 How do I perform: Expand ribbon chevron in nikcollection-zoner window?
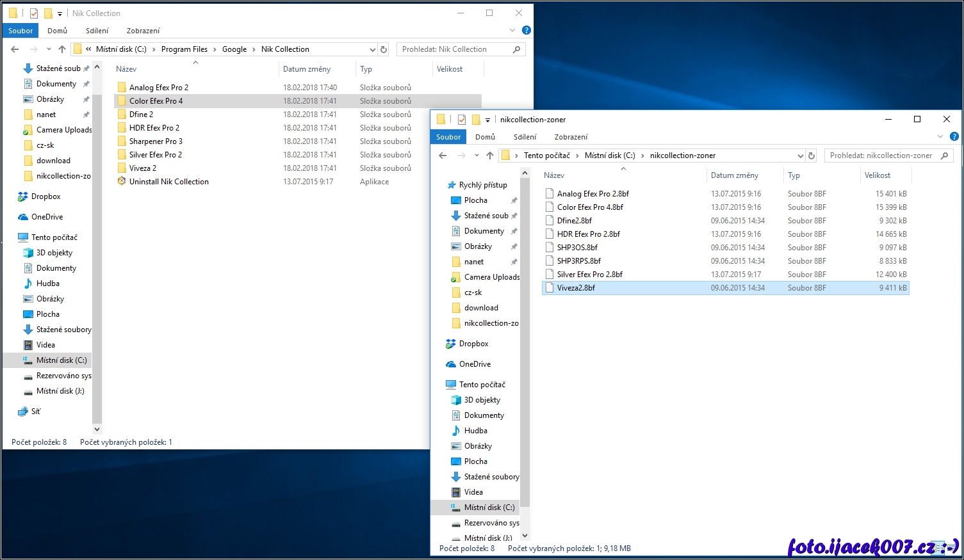[x=940, y=136]
